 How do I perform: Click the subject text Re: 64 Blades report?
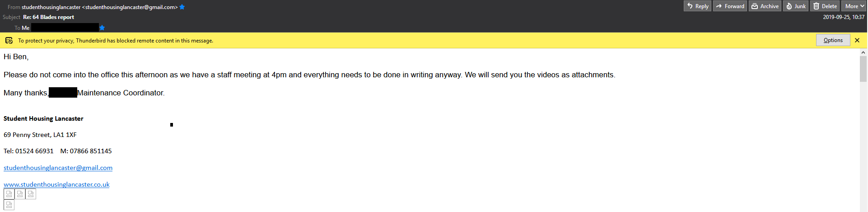coord(49,17)
